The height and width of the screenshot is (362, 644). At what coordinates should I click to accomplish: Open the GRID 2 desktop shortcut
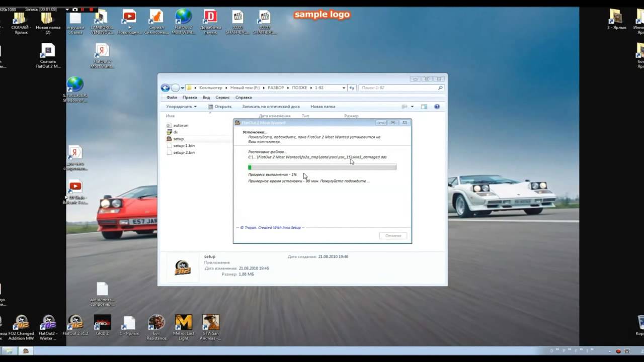[102, 325]
